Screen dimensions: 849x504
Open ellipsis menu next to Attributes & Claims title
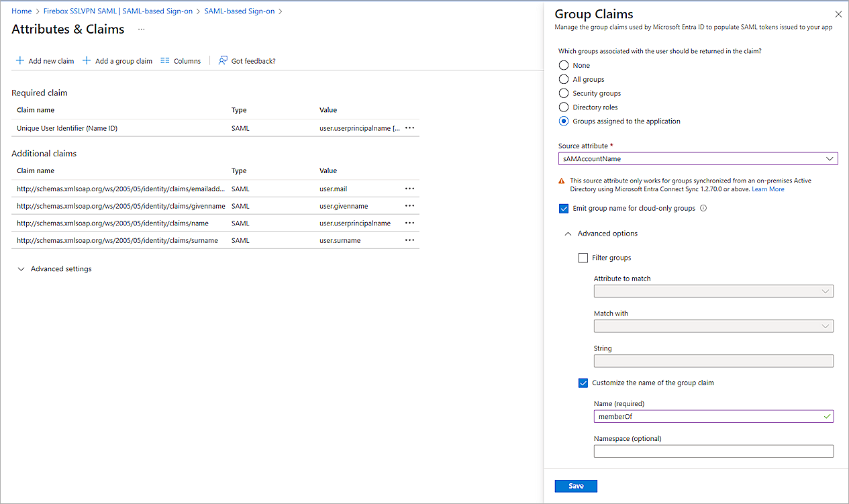[141, 30]
